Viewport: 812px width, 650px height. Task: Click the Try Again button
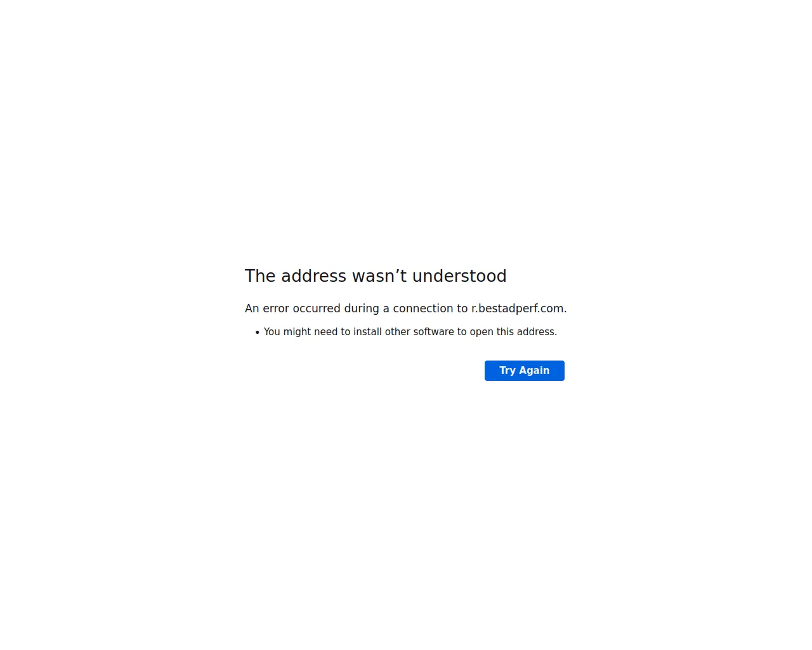click(524, 371)
